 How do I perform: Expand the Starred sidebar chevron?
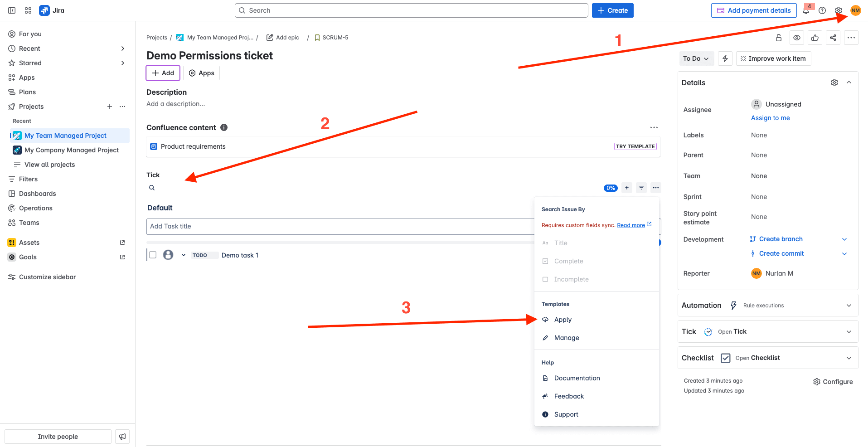pyautogui.click(x=123, y=63)
